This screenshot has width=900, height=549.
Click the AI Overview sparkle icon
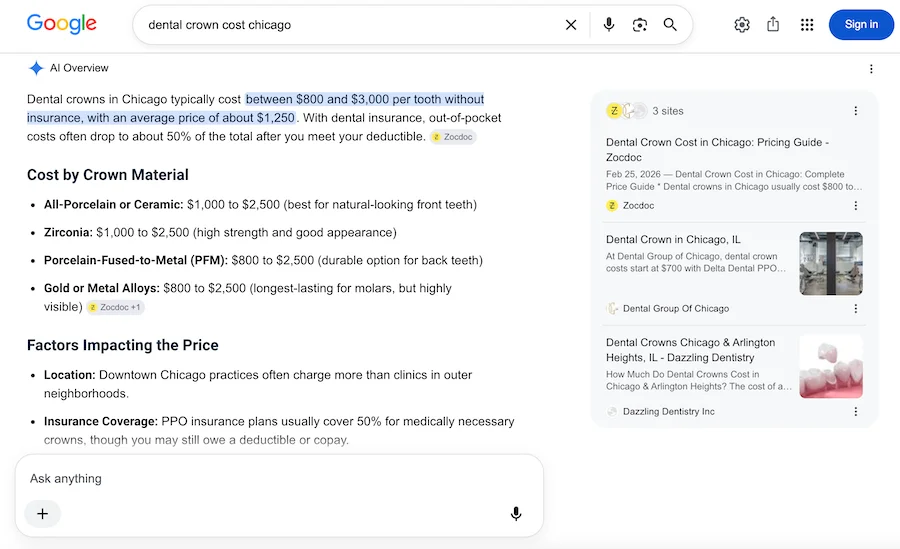point(36,68)
